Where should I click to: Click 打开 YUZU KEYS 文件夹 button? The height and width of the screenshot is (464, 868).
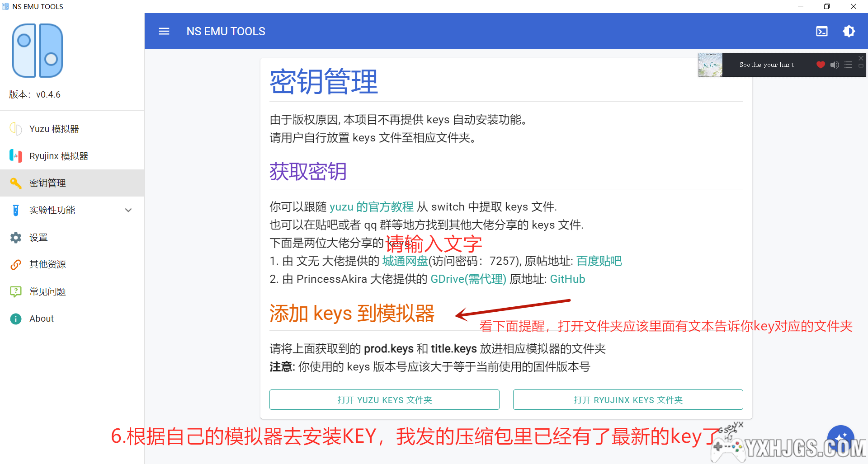tap(384, 400)
